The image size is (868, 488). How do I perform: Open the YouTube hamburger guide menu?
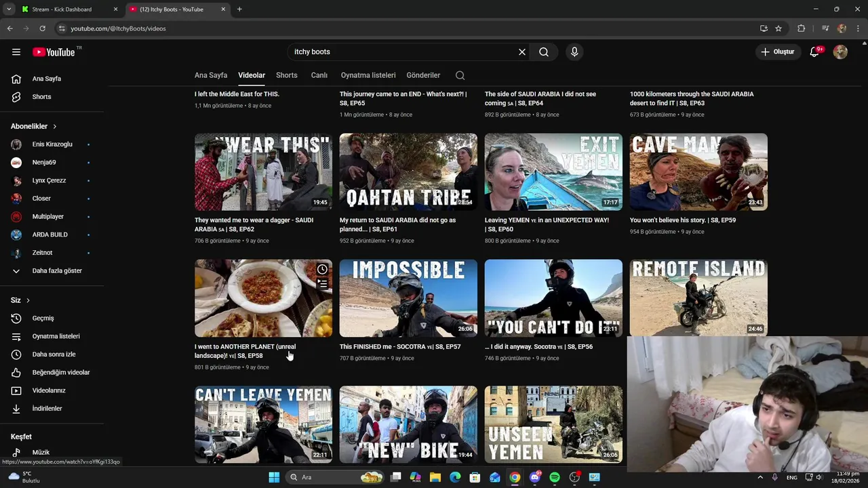pos(16,52)
